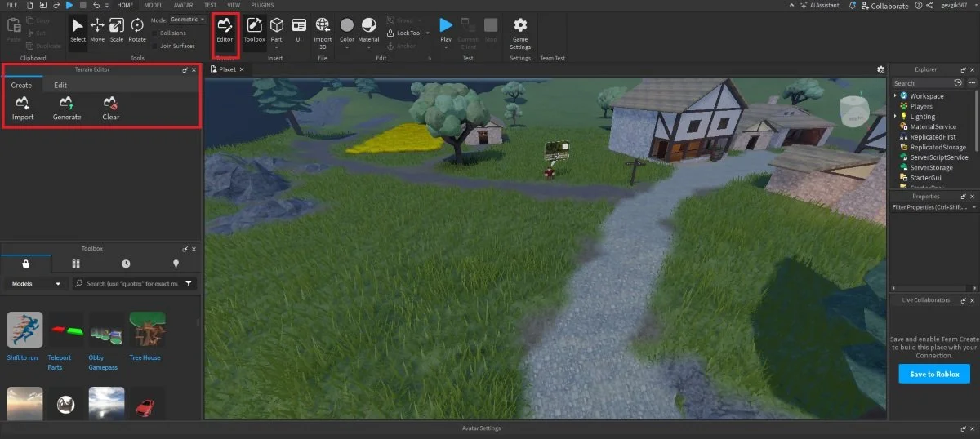Viewport: 980px width, 439px height.
Task: Open the Teleport Parts model link
Action: 60,362
